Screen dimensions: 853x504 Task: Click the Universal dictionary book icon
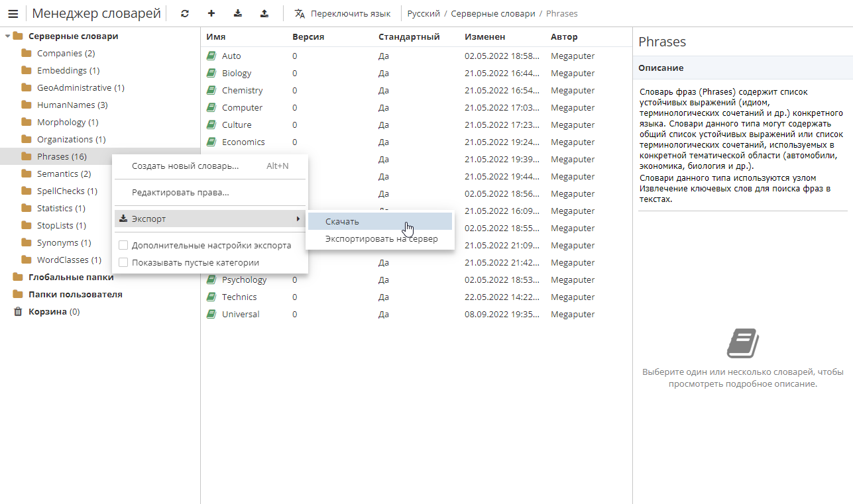pos(211,315)
